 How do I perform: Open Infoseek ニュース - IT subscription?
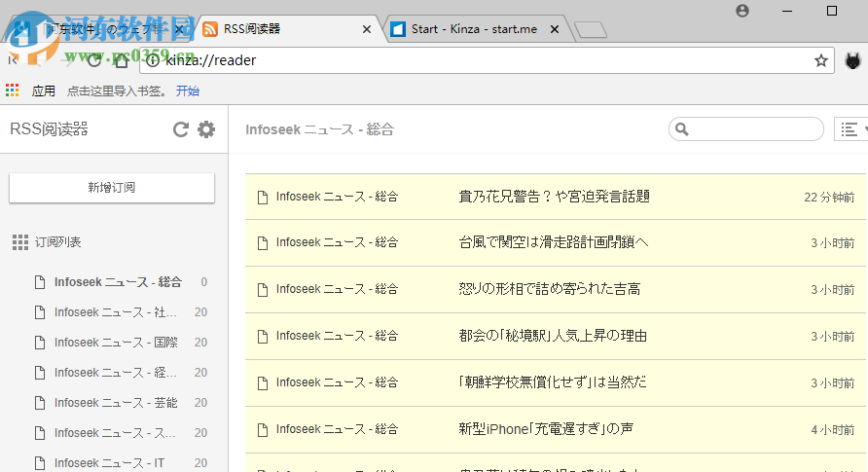tap(110, 463)
